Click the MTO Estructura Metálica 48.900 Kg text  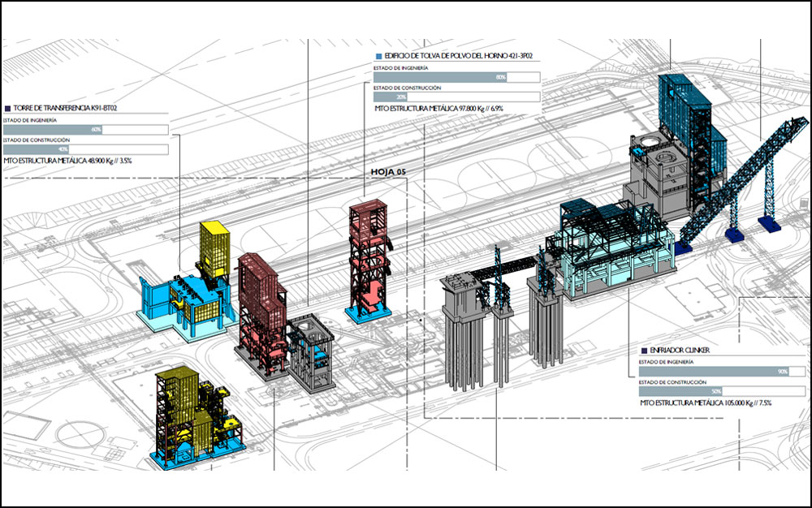[x=67, y=161]
